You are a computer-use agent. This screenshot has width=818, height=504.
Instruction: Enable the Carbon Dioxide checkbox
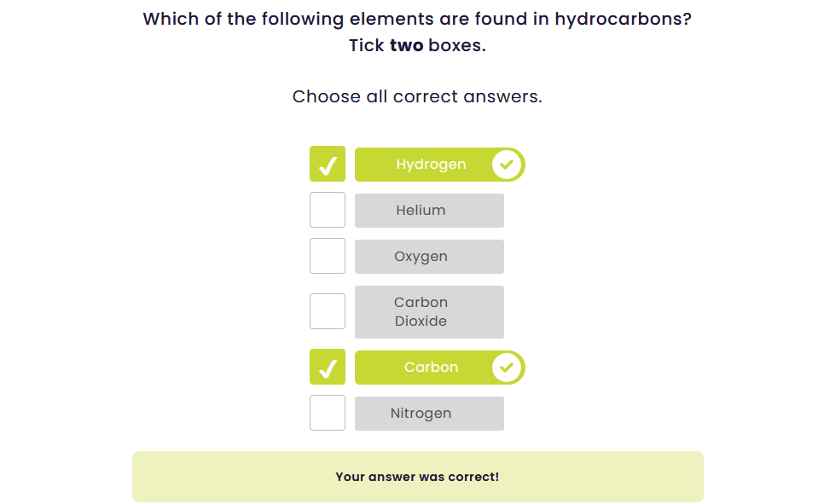click(328, 311)
